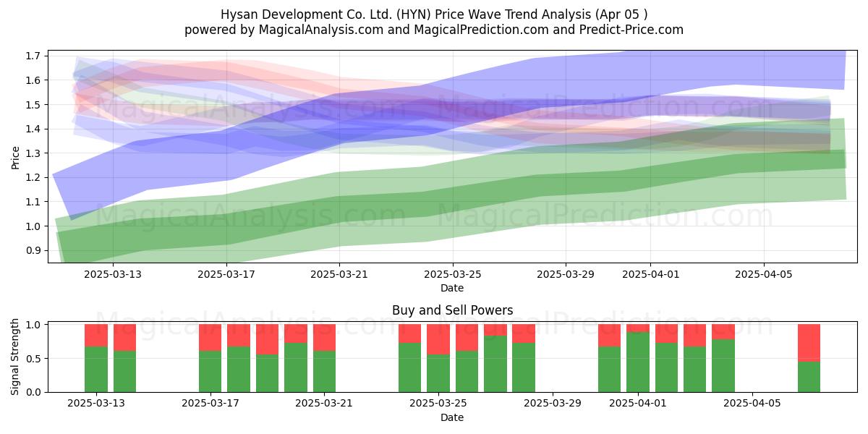Select the green buy bar for 2025-03-20

[296, 367]
